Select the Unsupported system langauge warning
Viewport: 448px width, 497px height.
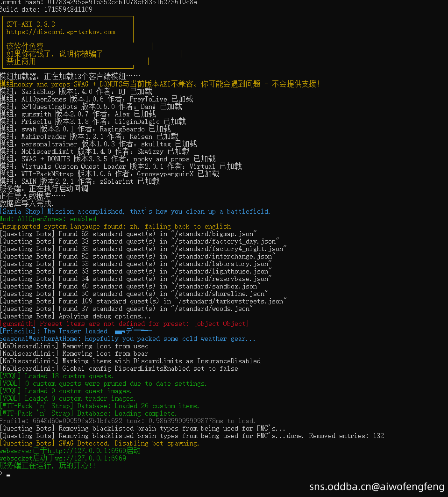(115, 226)
